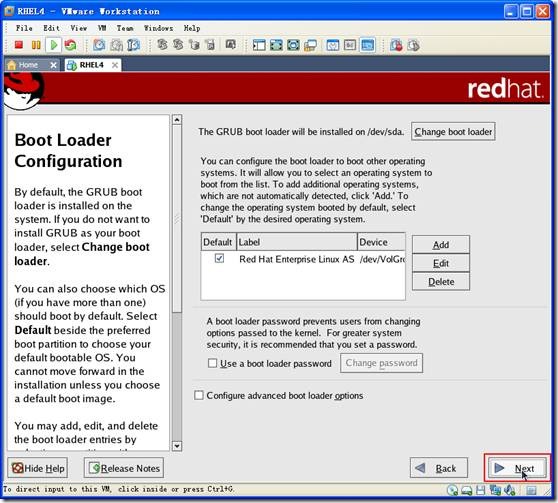Open the Release Notes

pos(124,468)
